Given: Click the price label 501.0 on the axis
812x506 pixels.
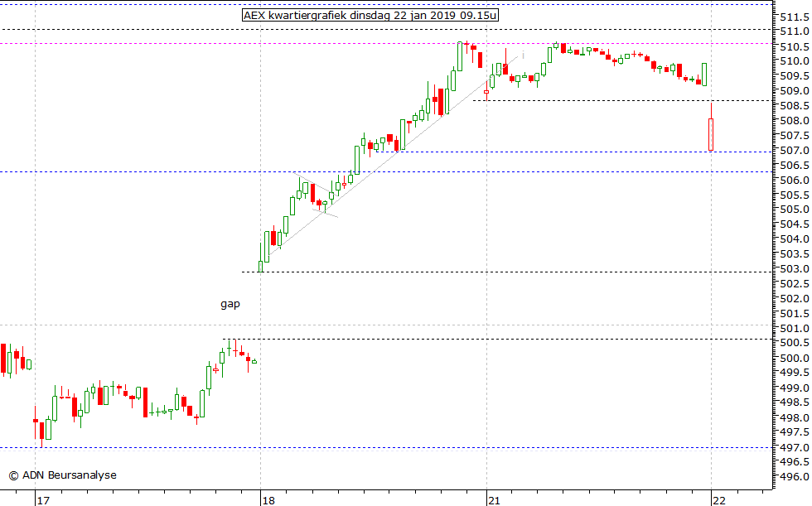Looking at the screenshot, I should tap(795, 329).
